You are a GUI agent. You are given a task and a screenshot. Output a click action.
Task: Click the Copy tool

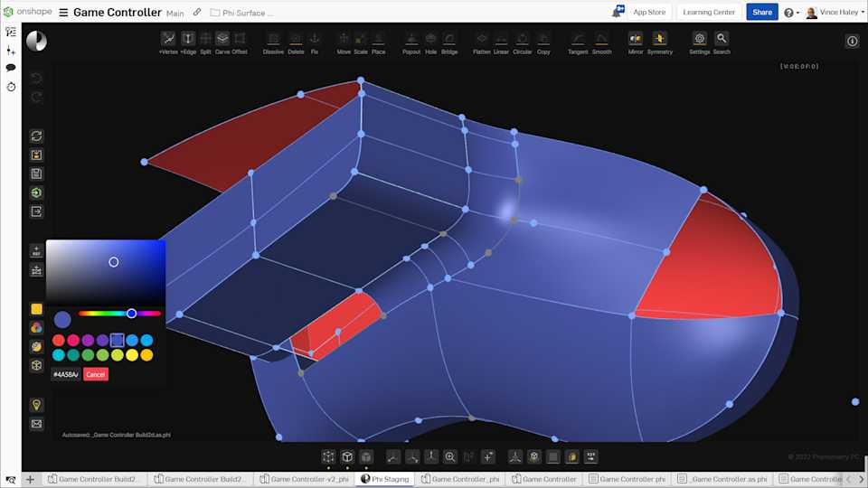543,42
